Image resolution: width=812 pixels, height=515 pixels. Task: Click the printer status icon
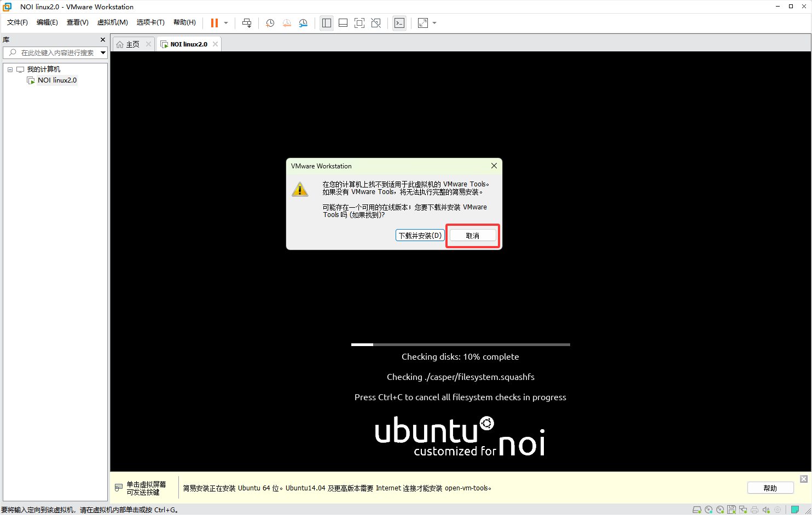click(755, 510)
